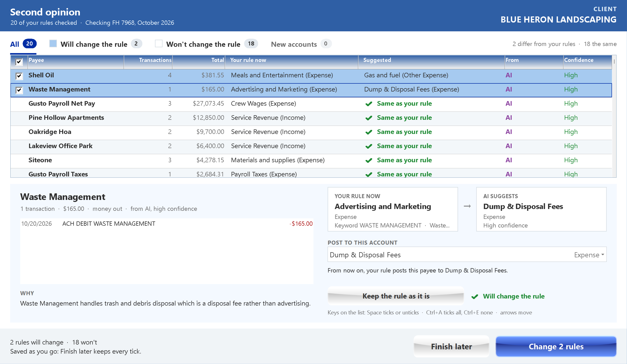
Task: Click the white Won't change the rule swatch
Action: click(x=159, y=43)
